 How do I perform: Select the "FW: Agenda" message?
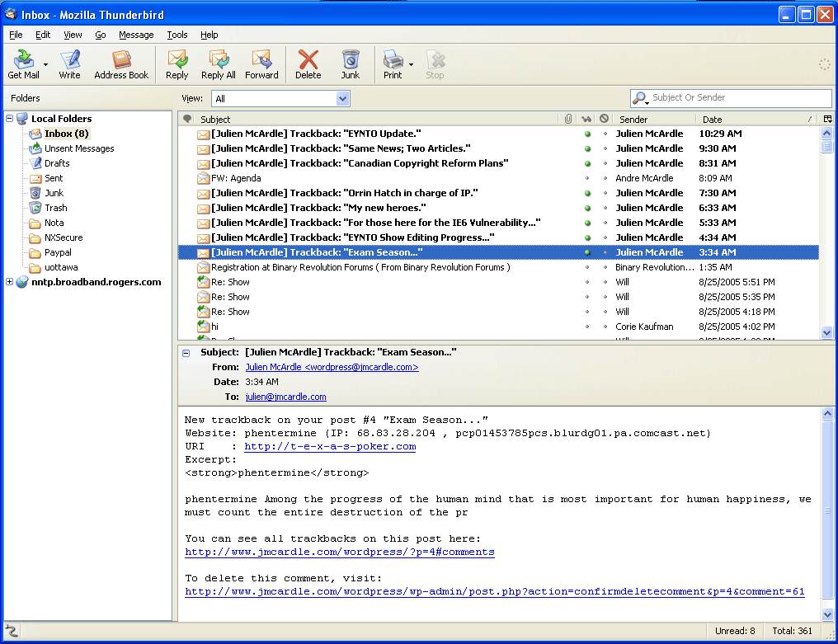[499, 178]
